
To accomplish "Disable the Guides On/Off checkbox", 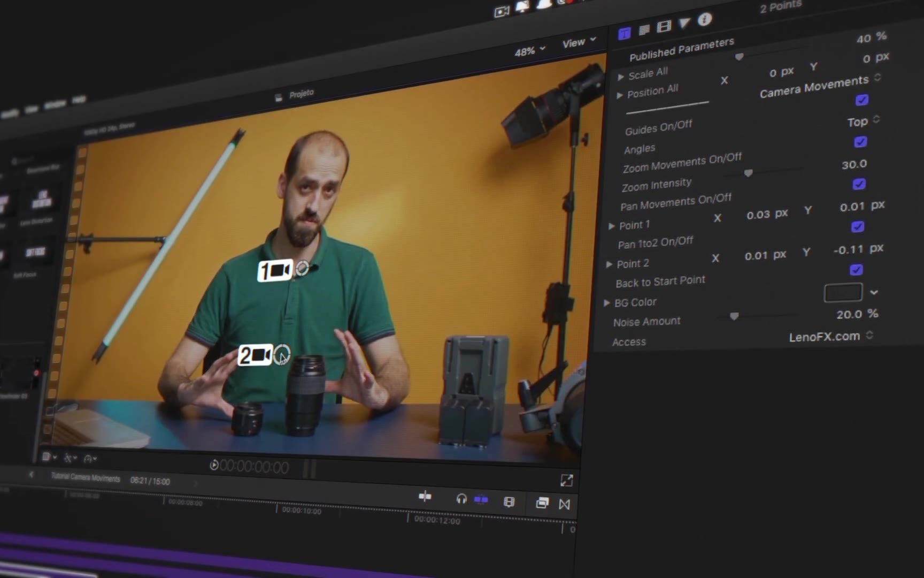I will click(861, 100).
